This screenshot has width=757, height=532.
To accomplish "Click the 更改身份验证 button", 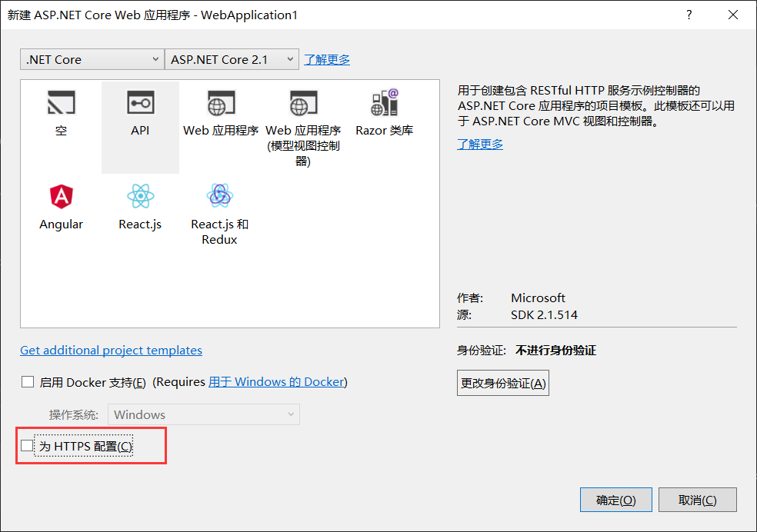I will coord(503,383).
